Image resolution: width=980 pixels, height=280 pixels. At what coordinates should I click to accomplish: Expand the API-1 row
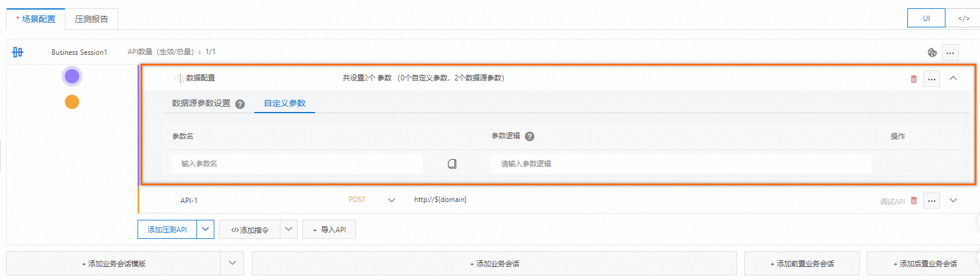[x=953, y=201]
